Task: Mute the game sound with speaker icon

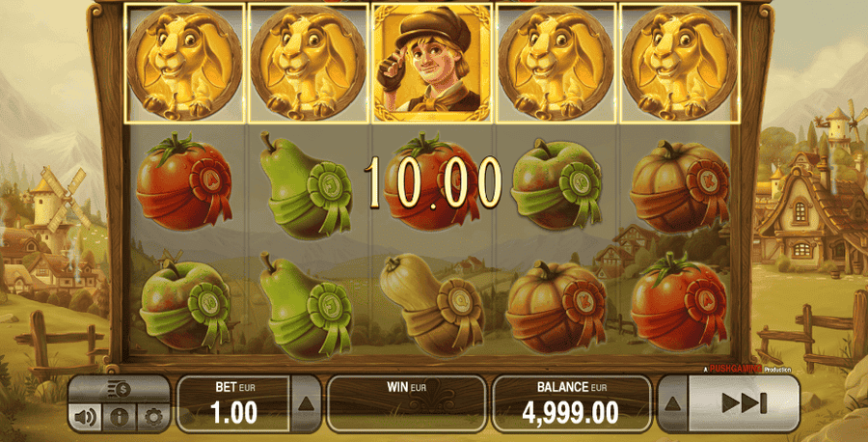Action: pyautogui.click(x=85, y=417)
